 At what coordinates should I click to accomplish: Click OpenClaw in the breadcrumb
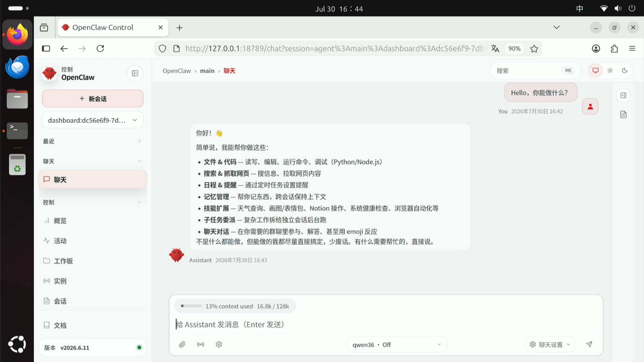[x=177, y=71]
